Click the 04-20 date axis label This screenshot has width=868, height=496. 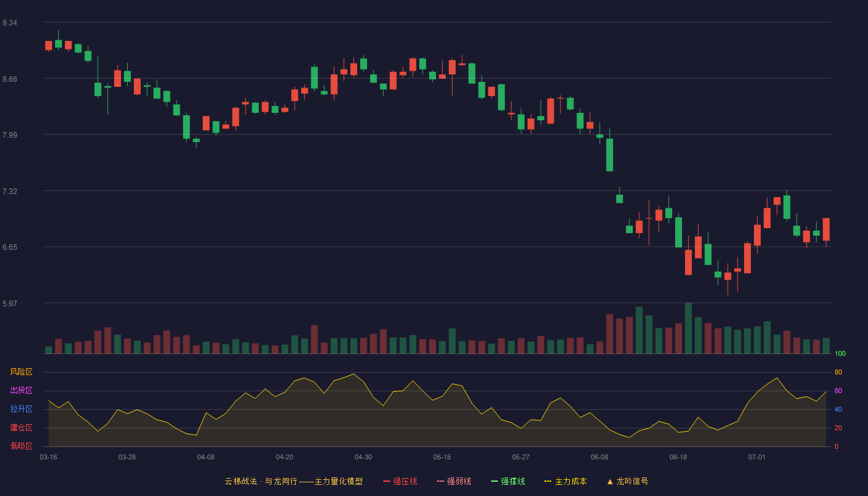pyautogui.click(x=285, y=457)
